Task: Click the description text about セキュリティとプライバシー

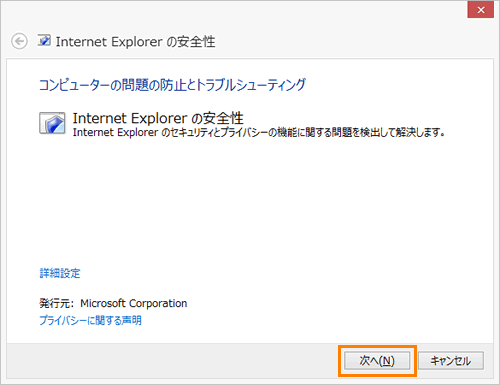Action: (x=259, y=132)
